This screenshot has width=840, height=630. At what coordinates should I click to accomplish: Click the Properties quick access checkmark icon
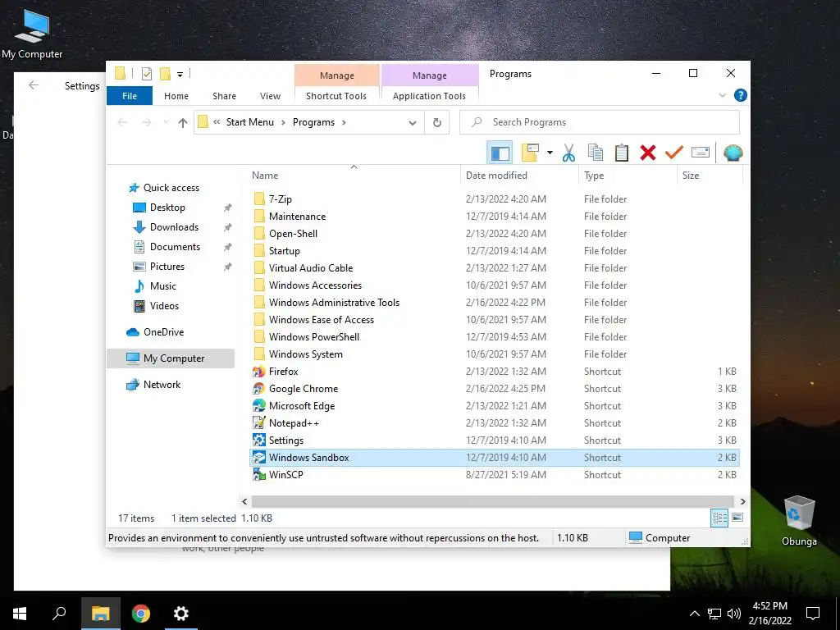(x=147, y=74)
